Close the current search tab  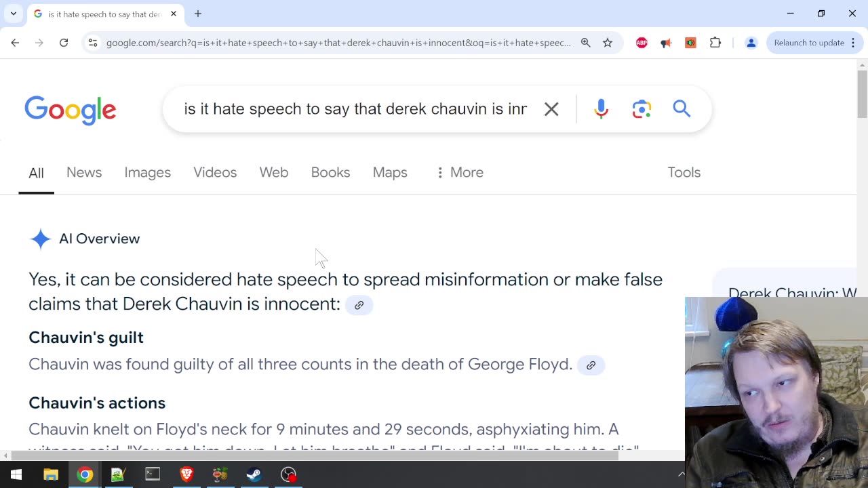(174, 14)
